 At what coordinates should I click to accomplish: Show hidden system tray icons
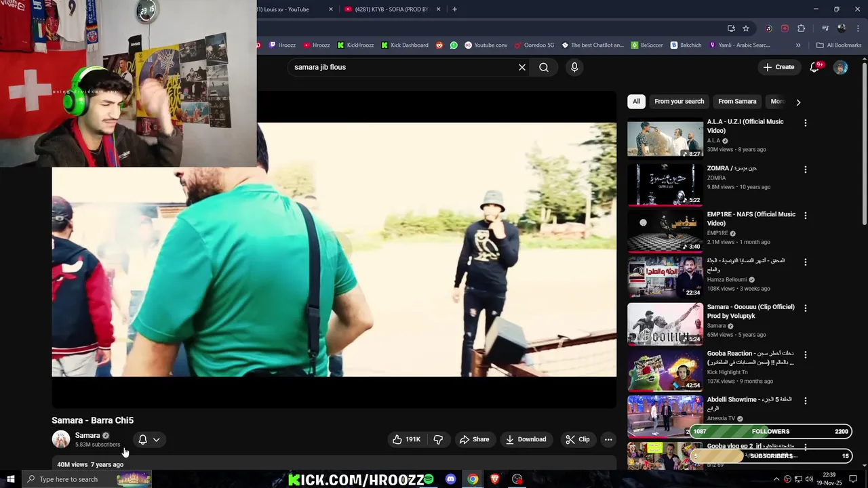(x=776, y=479)
